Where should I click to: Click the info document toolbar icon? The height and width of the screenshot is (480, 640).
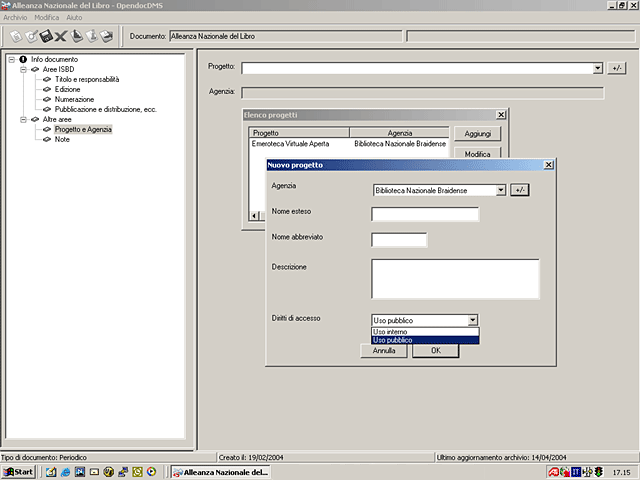pyautogui.click(x=92, y=36)
